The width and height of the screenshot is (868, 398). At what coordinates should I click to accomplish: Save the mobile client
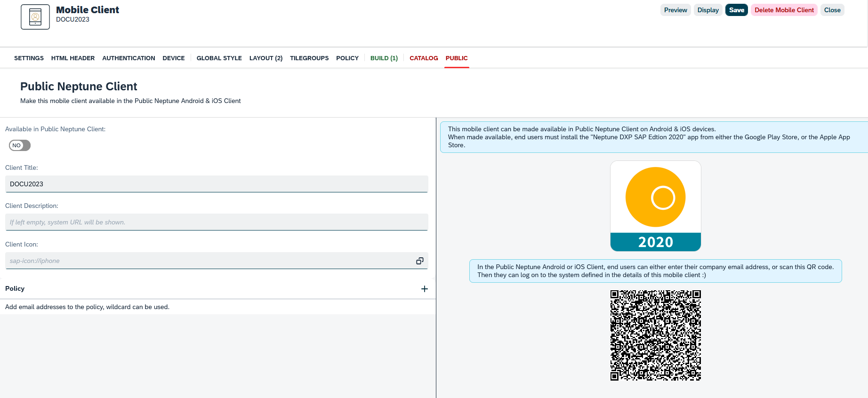(x=737, y=10)
